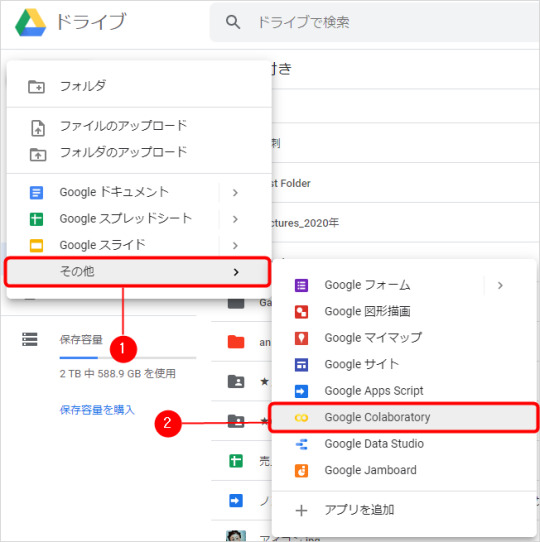Click the Colaboratory CO icon
The height and width of the screenshot is (542, 540).
[x=301, y=418]
